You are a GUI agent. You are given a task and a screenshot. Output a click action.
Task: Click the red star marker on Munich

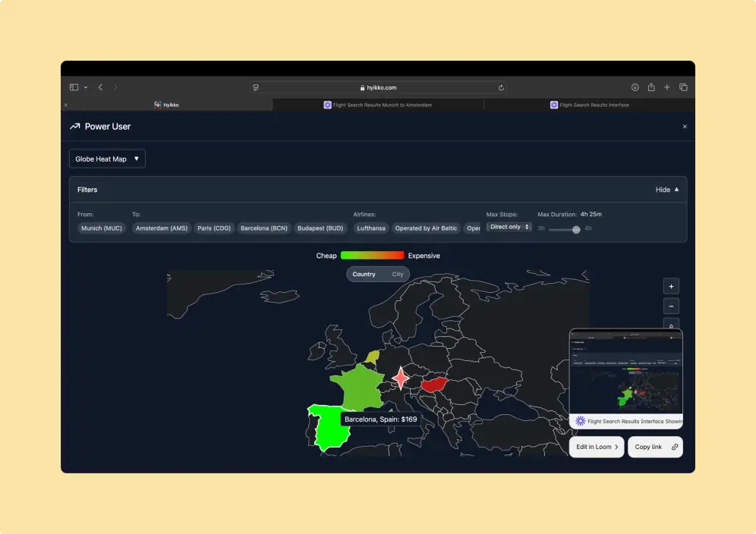[x=400, y=377]
